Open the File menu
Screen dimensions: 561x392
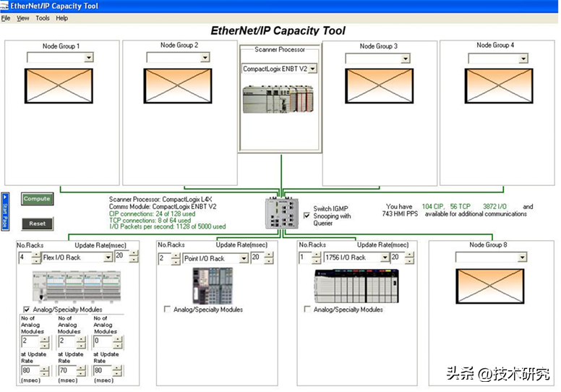click(6, 18)
